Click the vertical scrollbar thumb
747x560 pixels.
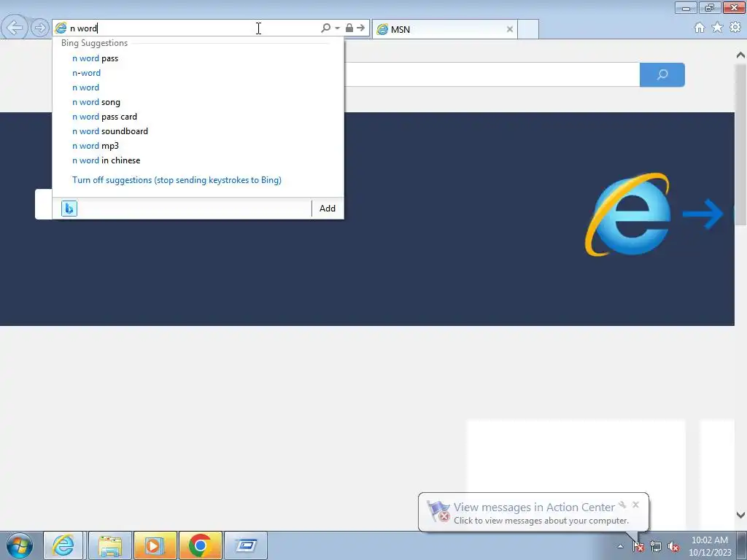click(740, 144)
